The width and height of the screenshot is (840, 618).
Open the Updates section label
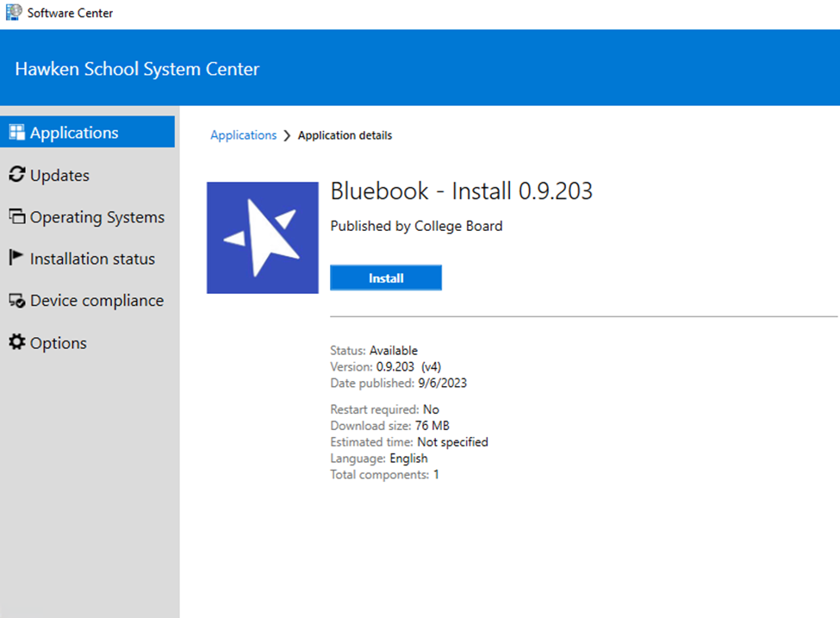[59, 175]
